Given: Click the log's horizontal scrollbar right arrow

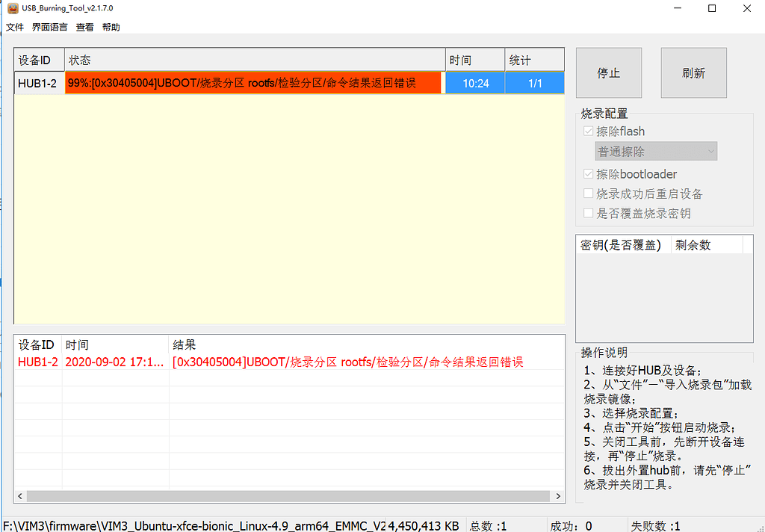Looking at the screenshot, I should pos(557,496).
